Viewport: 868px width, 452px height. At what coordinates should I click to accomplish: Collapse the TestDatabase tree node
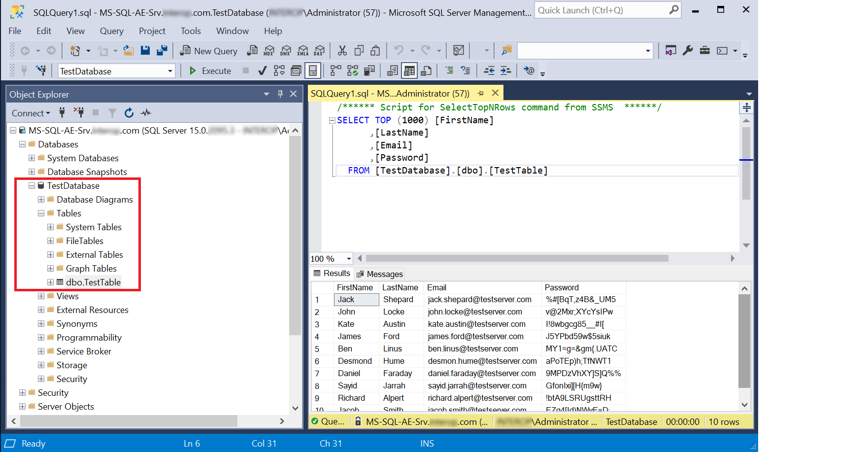tap(32, 186)
